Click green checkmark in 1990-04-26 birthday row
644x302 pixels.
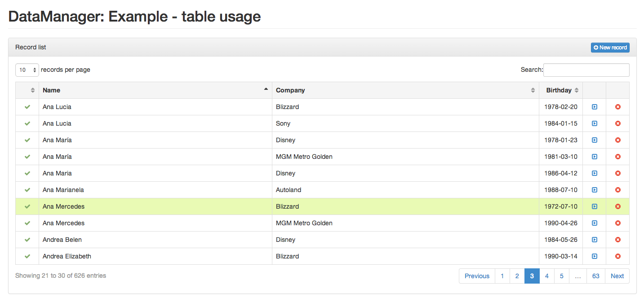click(27, 223)
